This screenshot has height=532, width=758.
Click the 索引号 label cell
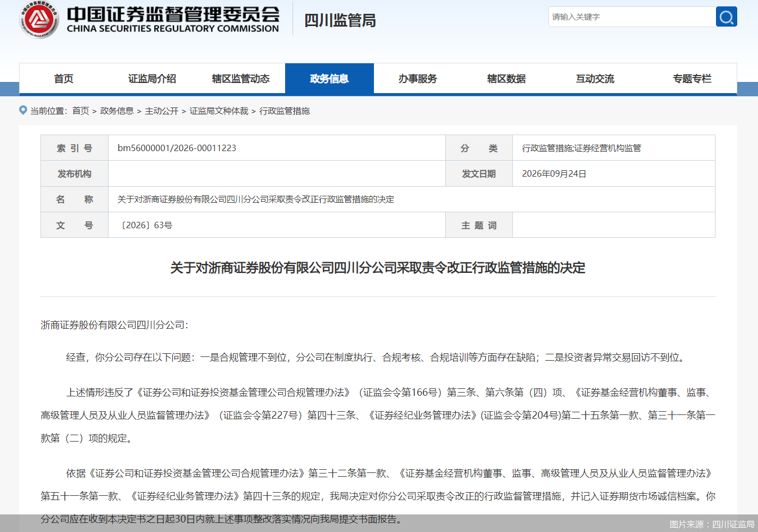[74, 148]
